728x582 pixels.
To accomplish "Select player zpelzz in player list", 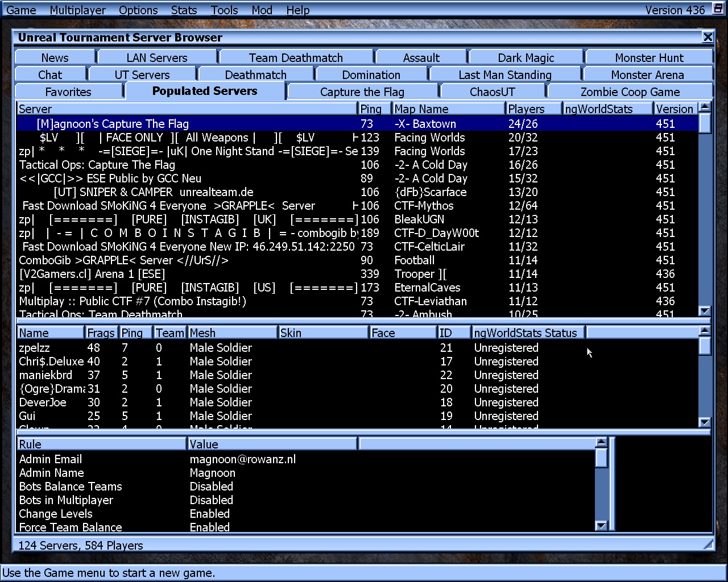I will coord(358,348).
